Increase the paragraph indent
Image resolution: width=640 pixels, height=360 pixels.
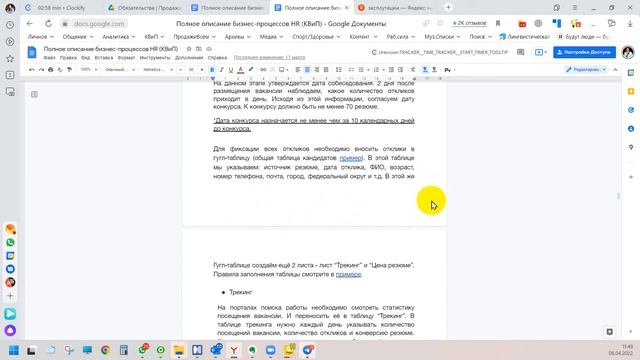[400, 70]
